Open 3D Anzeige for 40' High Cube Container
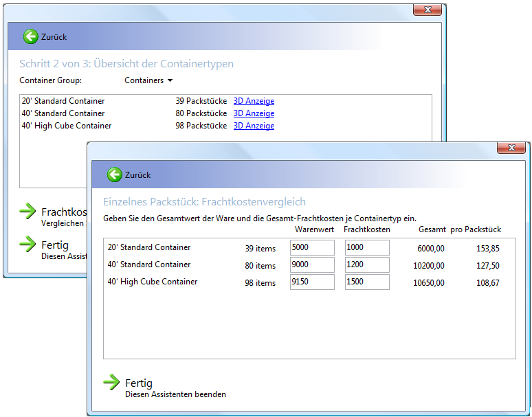The height and width of the screenshot is (417, 532). tap(254, 126)
